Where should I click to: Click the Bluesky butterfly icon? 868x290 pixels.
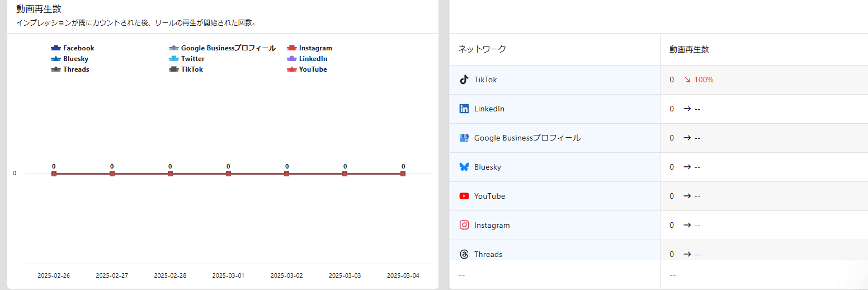464,167
